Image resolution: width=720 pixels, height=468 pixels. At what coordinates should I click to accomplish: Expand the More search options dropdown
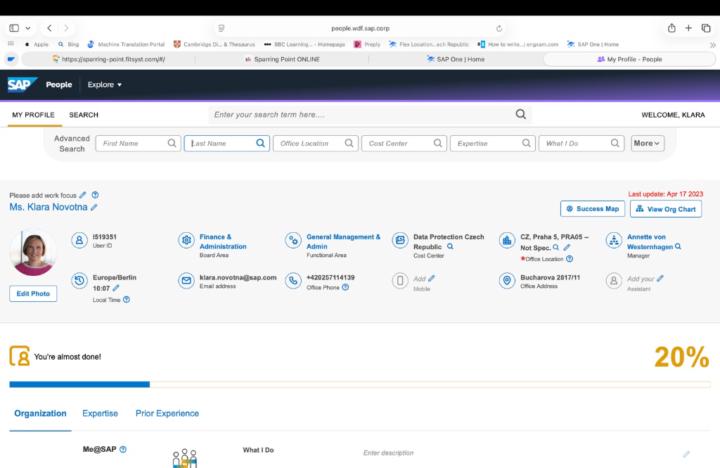(647, 143)
